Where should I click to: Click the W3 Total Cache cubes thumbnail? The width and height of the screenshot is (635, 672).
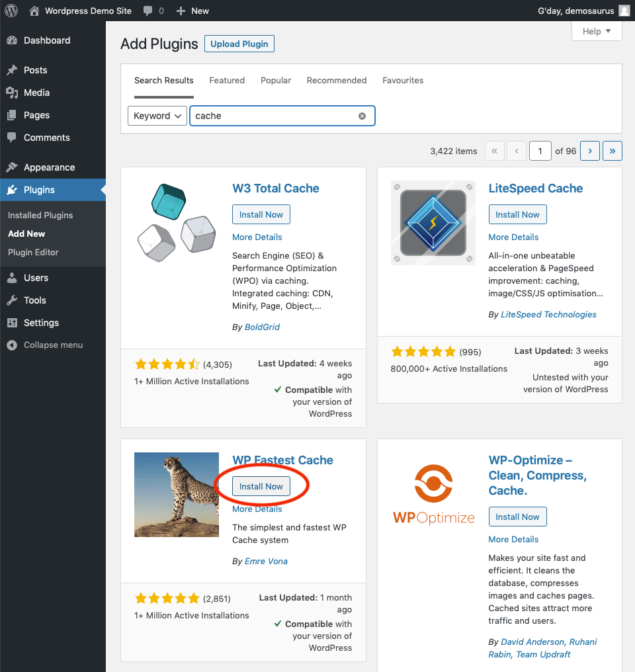coord(177,223)
